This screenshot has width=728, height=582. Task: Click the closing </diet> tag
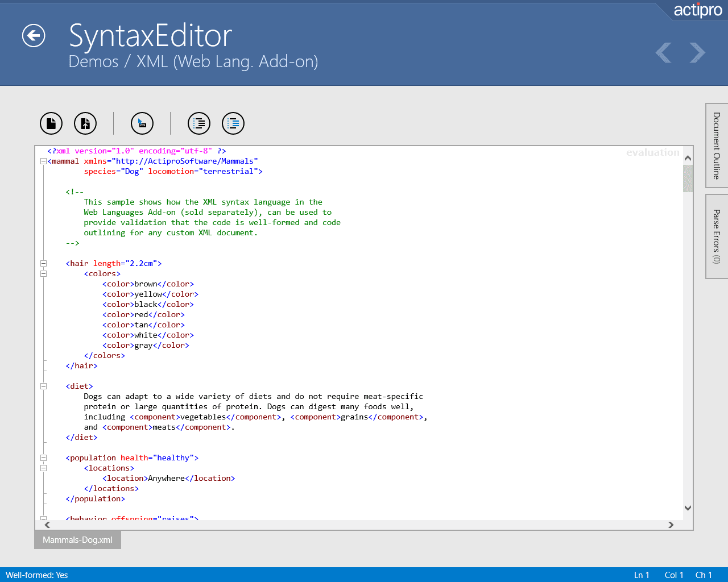pyautogui.click(x=81, y=438)
